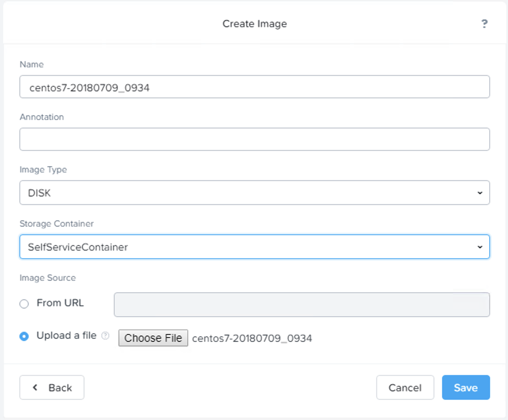Click the Create Image dialog title
Screen dimensions: 508x420
(254, 24)
